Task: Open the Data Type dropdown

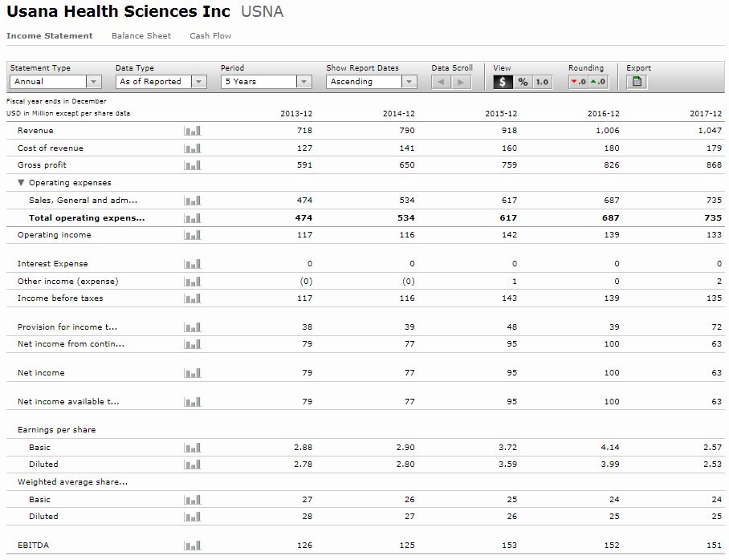Action: (161, 82)
